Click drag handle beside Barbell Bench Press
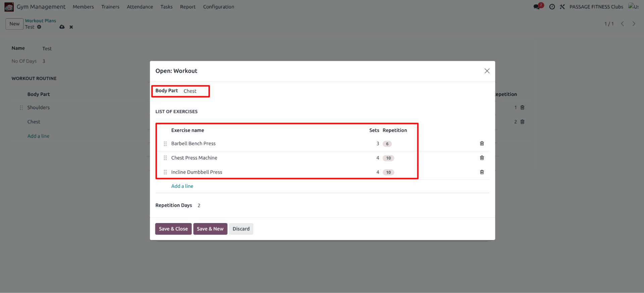Image resolution: width=644 pixels, height=293 pixels. [165, 144]
